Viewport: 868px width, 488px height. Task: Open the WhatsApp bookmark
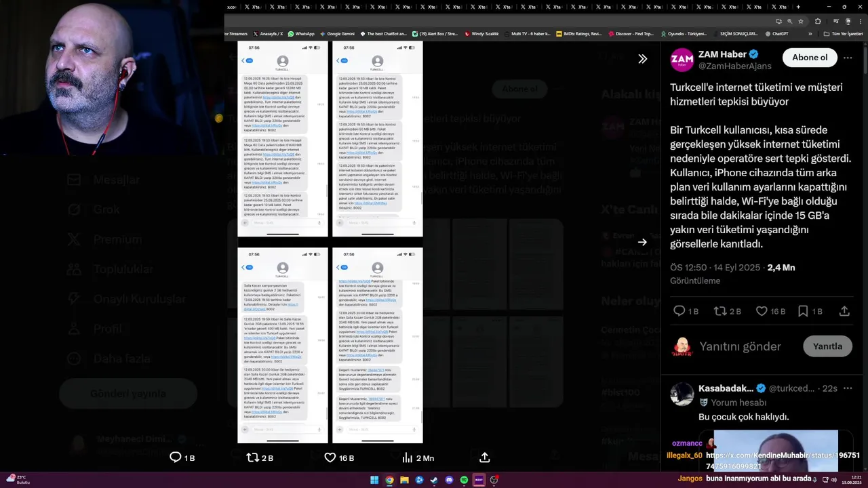tap(301, 33)
